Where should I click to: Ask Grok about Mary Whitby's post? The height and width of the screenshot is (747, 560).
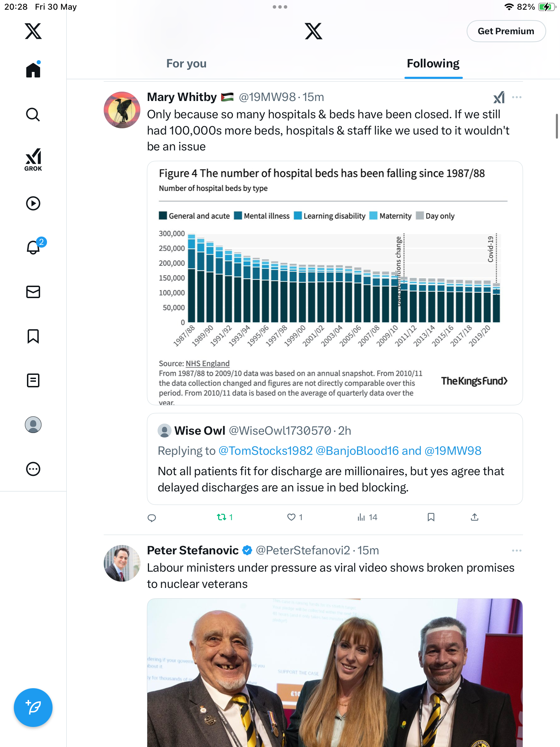pyautogui.click(x=499, y=97)
